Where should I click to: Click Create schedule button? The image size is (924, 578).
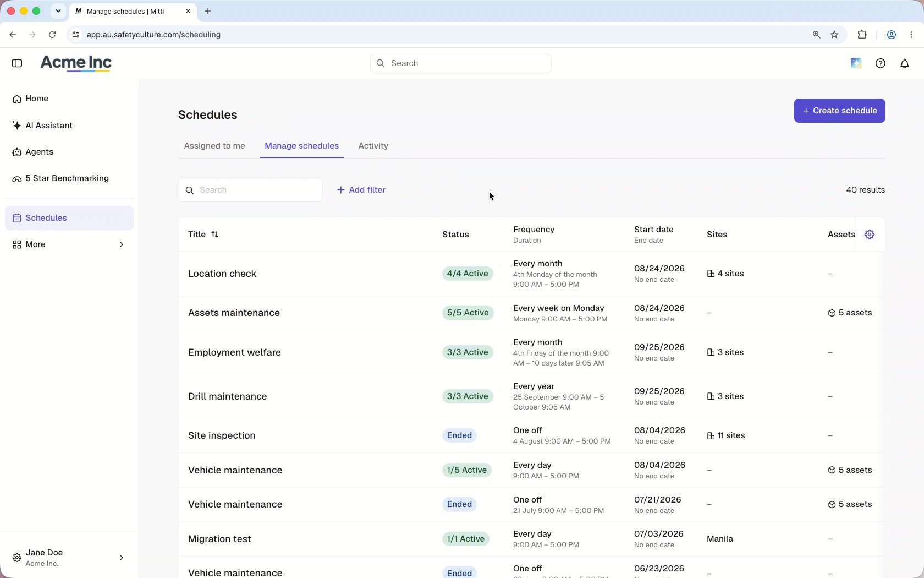(839, 111)
